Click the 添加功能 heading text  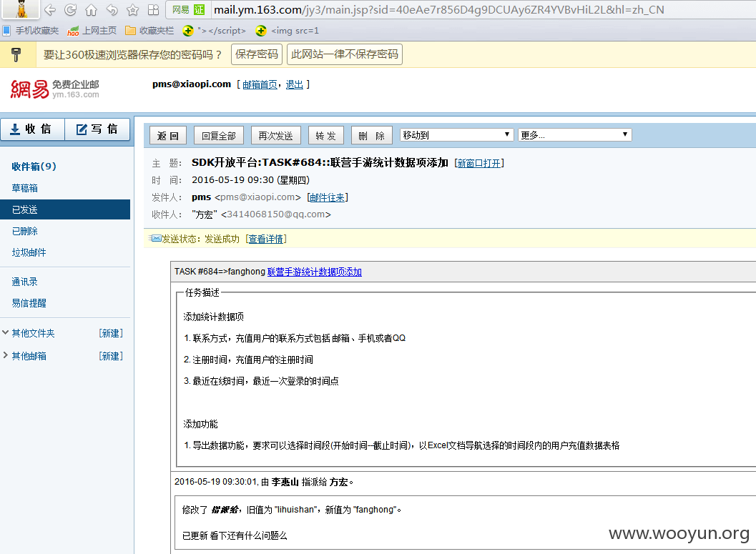tap(200, 424)
